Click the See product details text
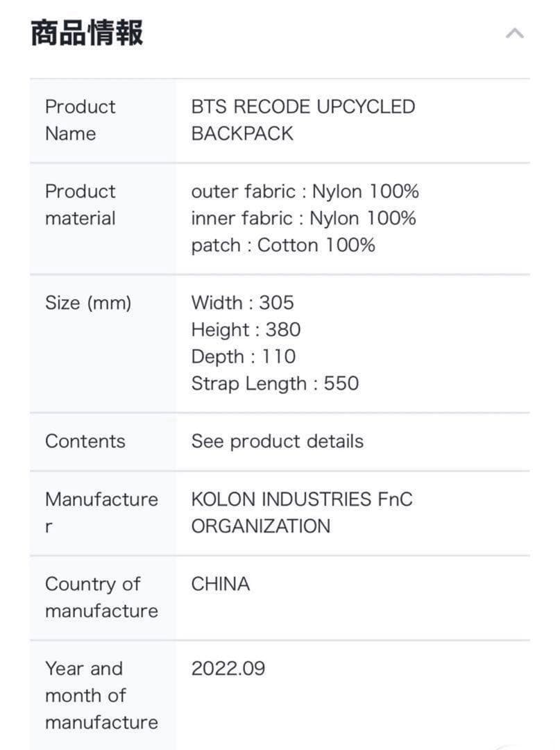Image resolution: width=560 pixels, height=750 pixels. [277, 442]
